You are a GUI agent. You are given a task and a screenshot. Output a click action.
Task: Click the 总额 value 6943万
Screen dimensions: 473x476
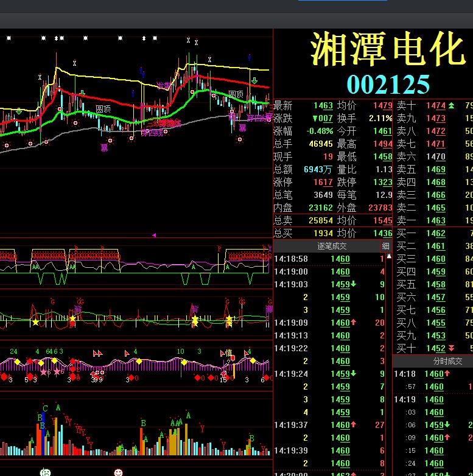318,169
